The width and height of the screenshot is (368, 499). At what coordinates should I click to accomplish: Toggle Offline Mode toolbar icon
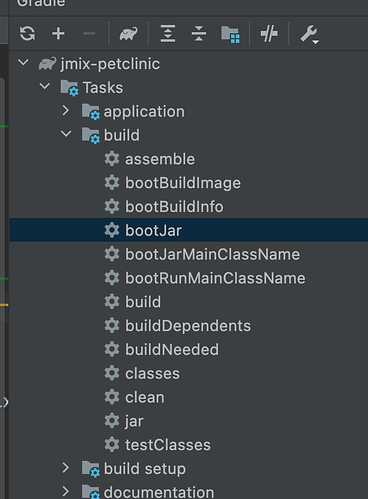click(x=269, y=33)
